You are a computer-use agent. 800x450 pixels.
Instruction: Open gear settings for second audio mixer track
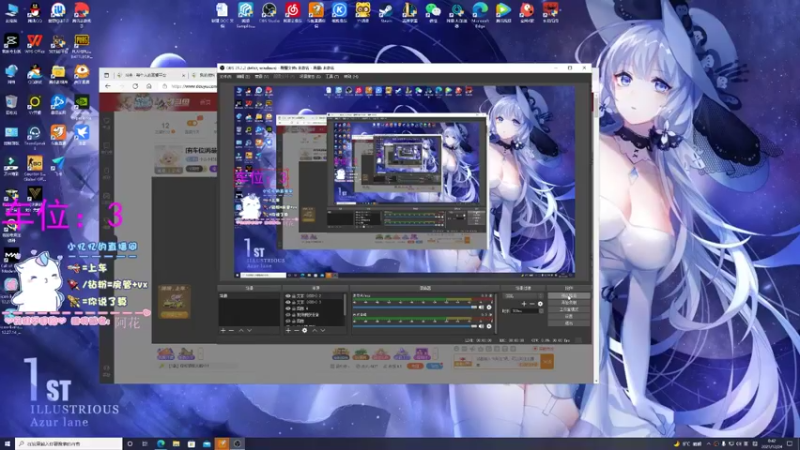(489, 326)
